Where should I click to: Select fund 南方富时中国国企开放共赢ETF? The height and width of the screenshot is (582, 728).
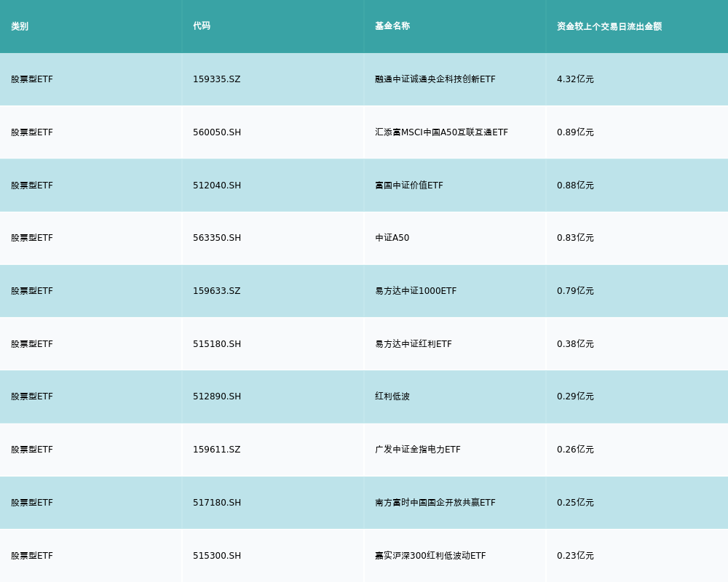(435, 503)
